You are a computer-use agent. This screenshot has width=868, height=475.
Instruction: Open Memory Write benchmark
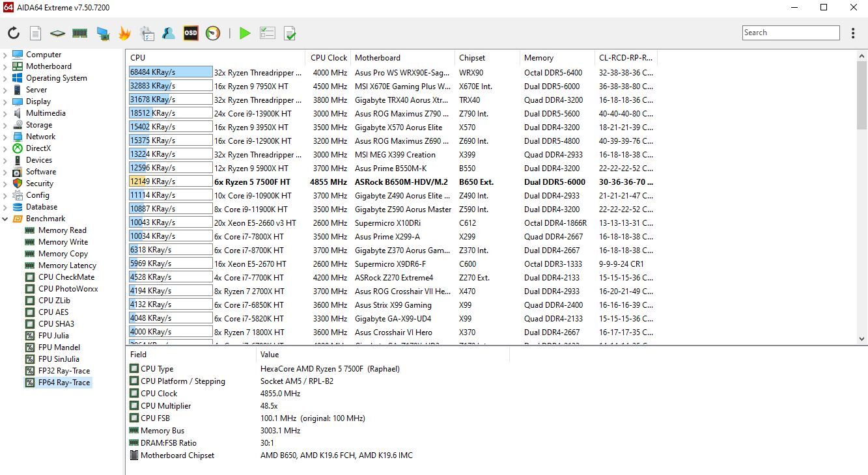pos(63,242)
